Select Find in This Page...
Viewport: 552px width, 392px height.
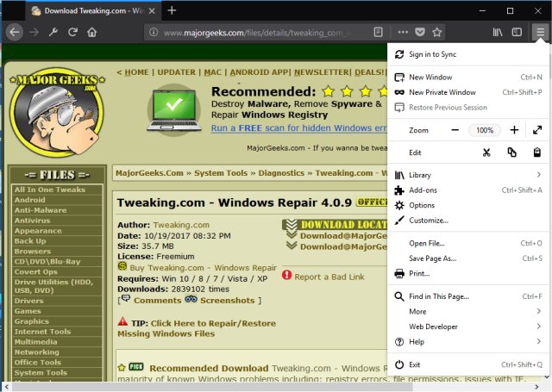coord(468,296)
